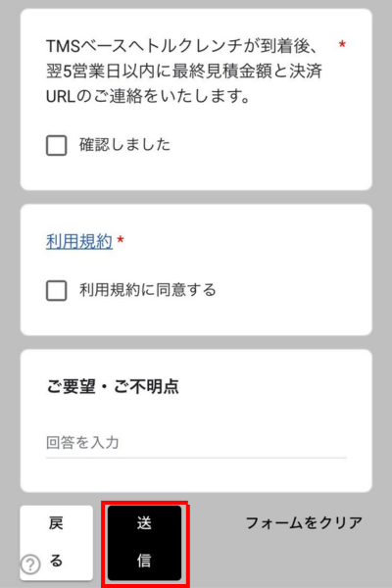Click red asterisk on TMS question
This screenshot has height=588, width=392.
pos(342,45)
